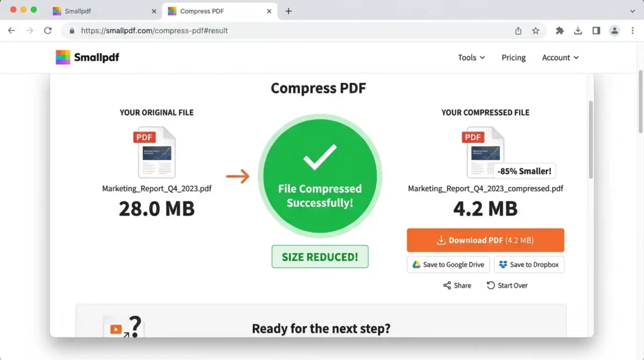This screenshot has height=360, width=644.
Task: Open the browser three-dot menu
Action: [x=633, y=30]
